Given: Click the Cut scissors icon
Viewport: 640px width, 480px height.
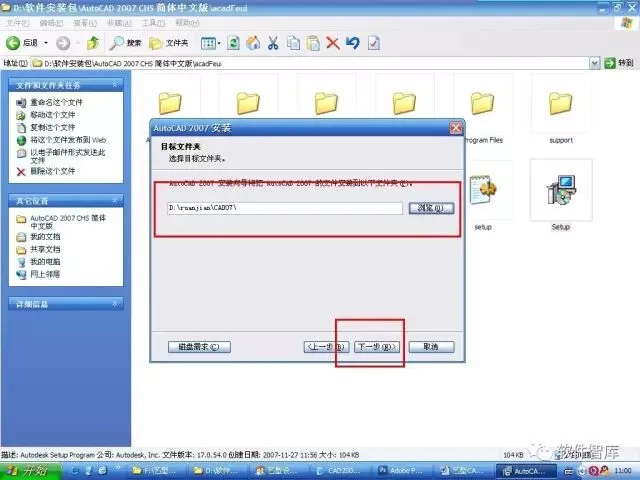Looking at the screenshot, I should coord(273,43).
